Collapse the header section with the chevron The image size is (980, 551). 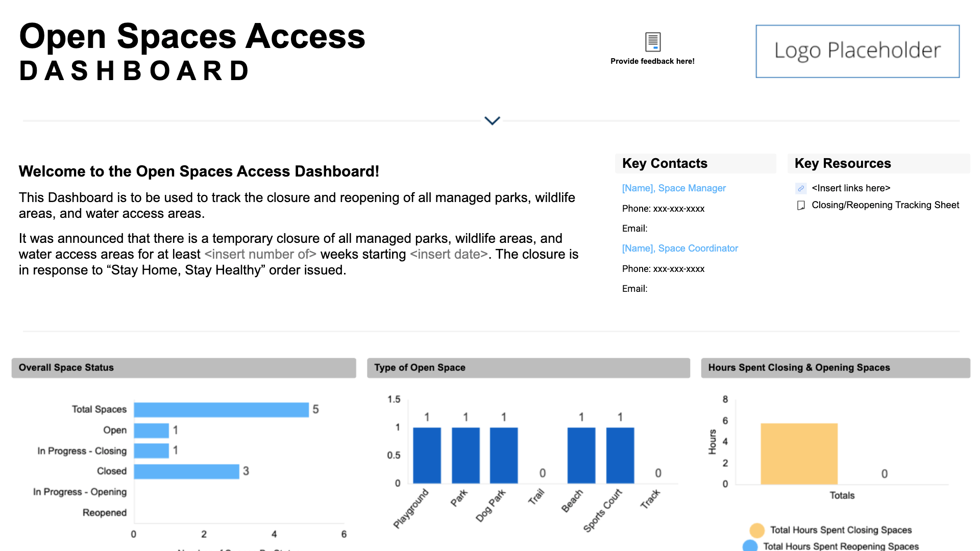click(492, 121)
